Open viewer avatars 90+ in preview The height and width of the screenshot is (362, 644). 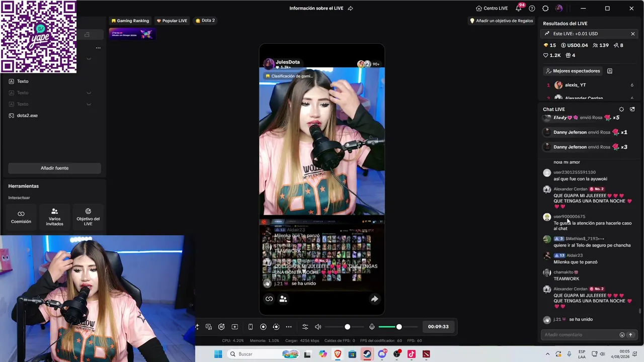point(368,64)
